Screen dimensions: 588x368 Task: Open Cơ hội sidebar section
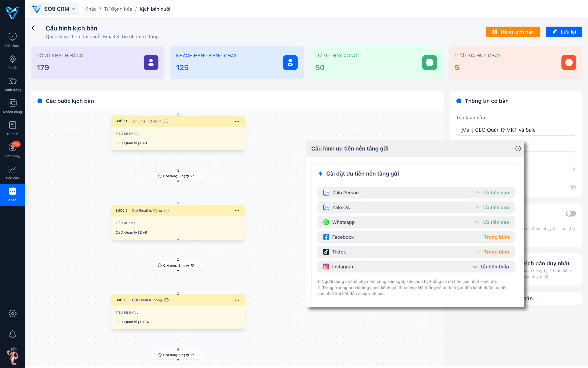tap(12, 62)
